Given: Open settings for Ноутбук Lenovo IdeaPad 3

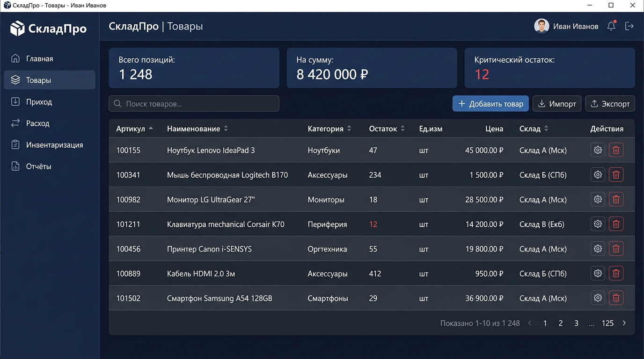Looking at the screenshot, I should point(598,150).
